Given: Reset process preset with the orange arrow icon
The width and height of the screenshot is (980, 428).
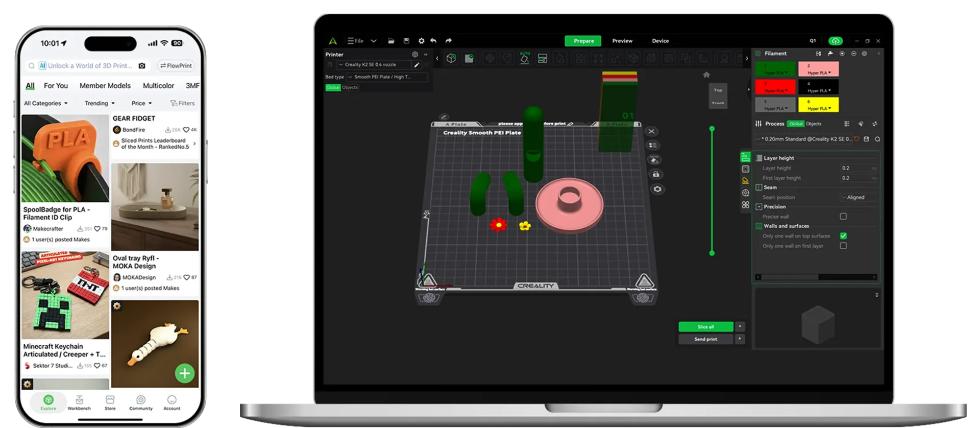Looking at the screenshot, I should coord(856,139).
